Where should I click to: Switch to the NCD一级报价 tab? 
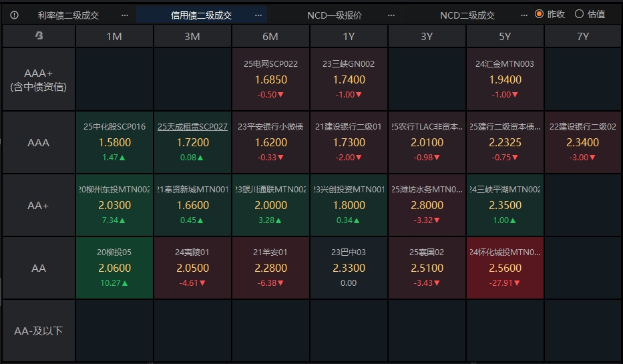click(334, 15)
